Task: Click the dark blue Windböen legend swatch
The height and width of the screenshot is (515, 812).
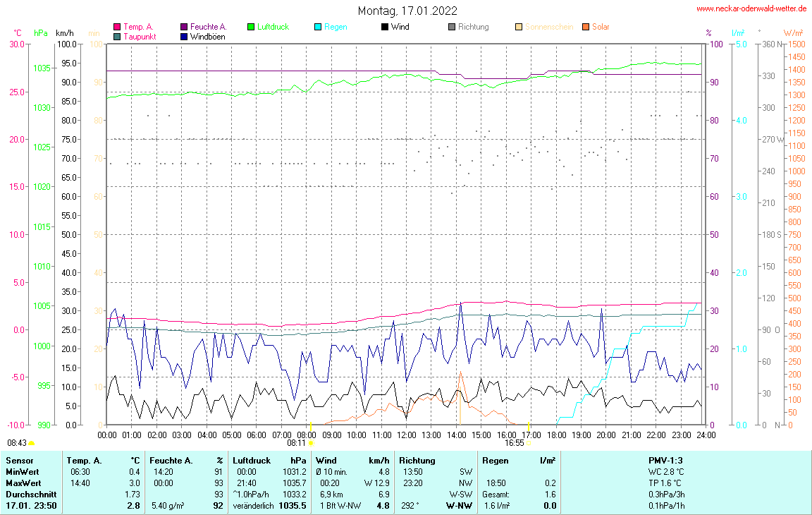Action: click(x=184, y=37)
